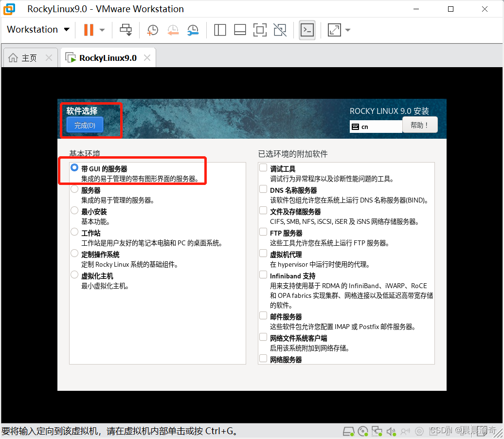Viewport: 504px width, 439px height.
Task: Click description 集成的易于管理的服务器。
Action: 118,201
